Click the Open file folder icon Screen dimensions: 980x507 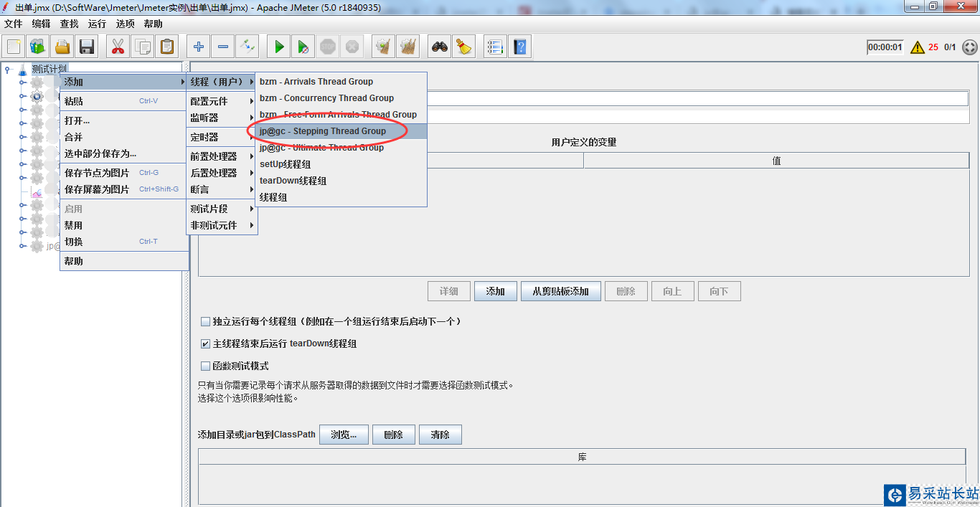coord(62,47)
